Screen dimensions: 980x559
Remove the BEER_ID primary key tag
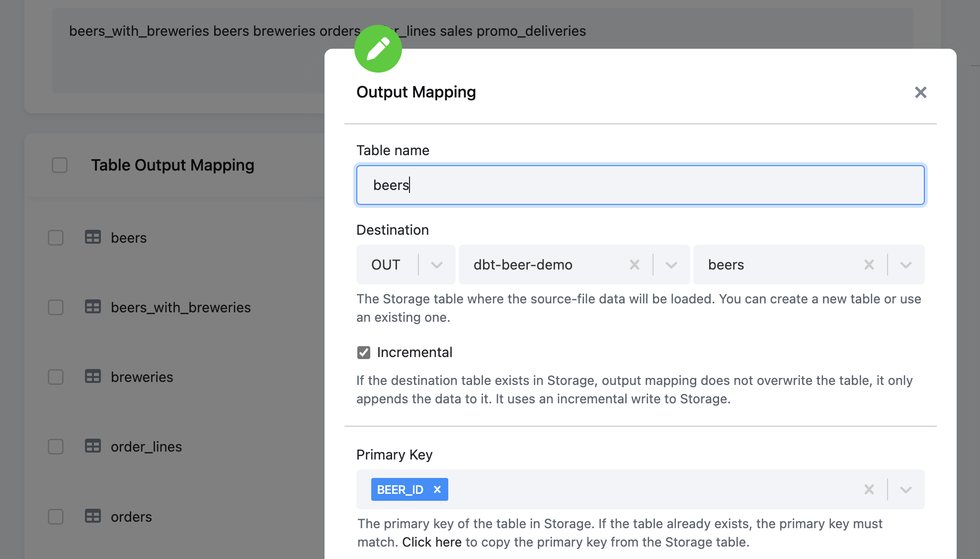pyautogui.click(x=437, y=489)
